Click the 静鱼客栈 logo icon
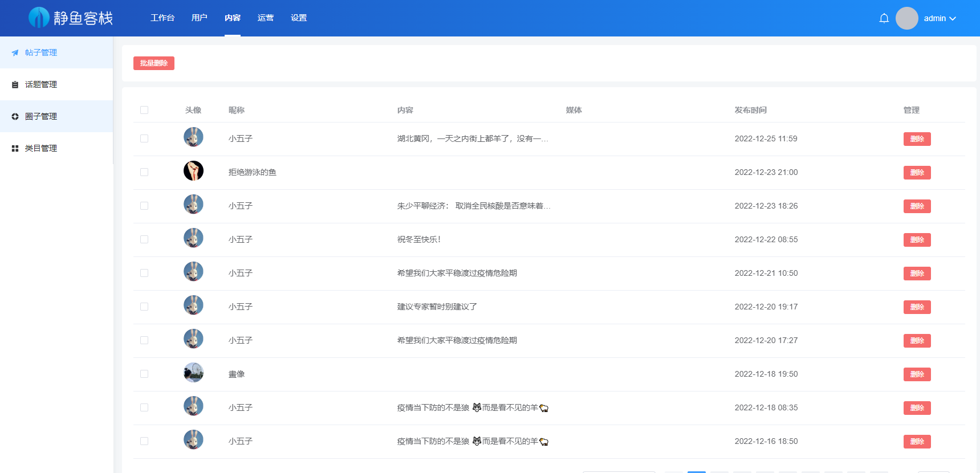This screenshot has width=980, height=473. pos(39,18)
